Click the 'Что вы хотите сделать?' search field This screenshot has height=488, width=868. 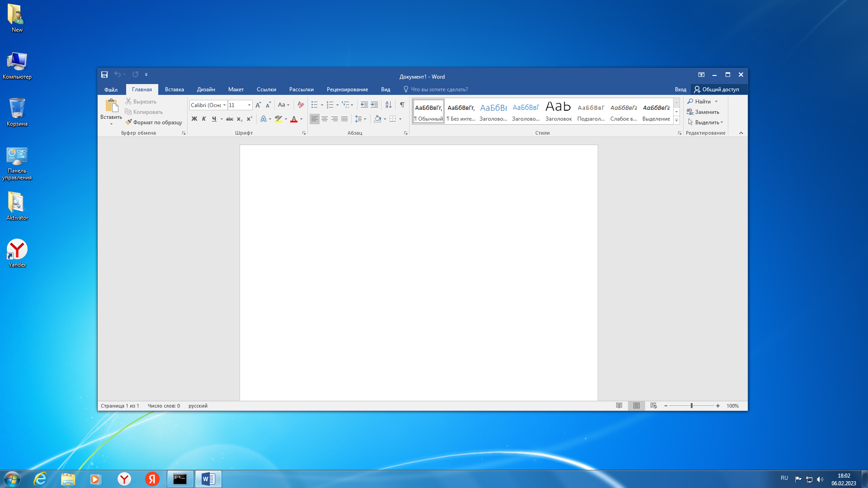coord(439,89)
